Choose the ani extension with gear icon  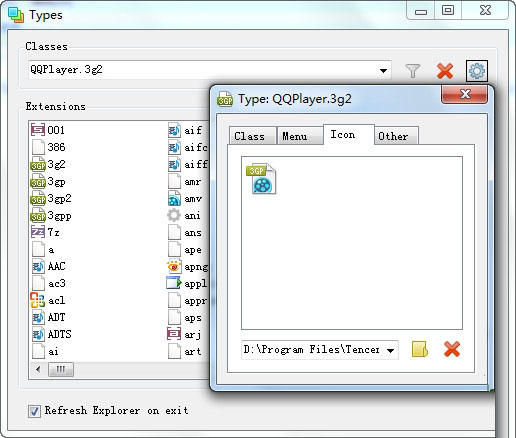point(184,215)
